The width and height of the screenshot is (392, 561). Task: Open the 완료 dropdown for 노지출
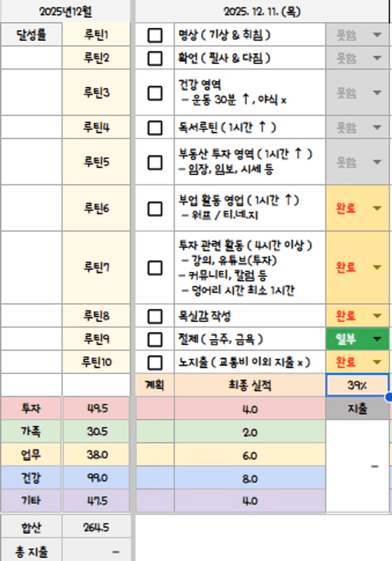[377, 362]
